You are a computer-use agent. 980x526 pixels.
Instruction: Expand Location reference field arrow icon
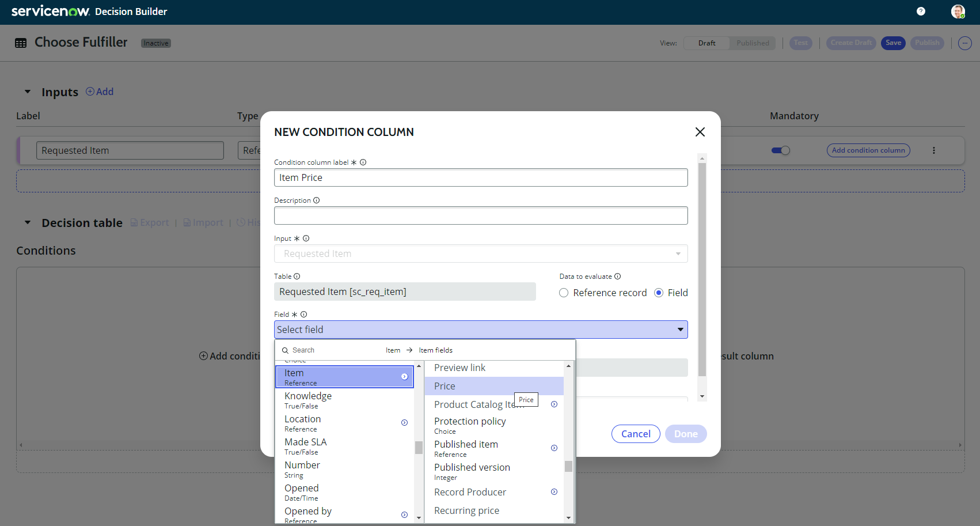pyautogui.click(x=404, y=423)
